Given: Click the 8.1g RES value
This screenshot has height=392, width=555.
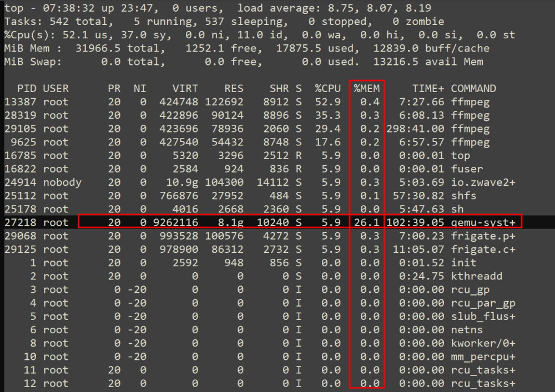Looking at the screenshot, I should click(231, 222).
